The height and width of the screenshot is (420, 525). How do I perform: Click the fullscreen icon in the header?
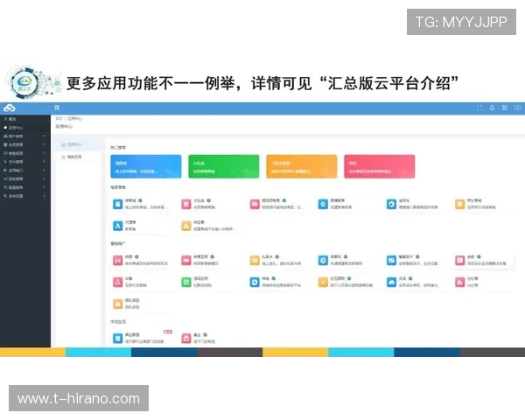[x=479, y=108]
